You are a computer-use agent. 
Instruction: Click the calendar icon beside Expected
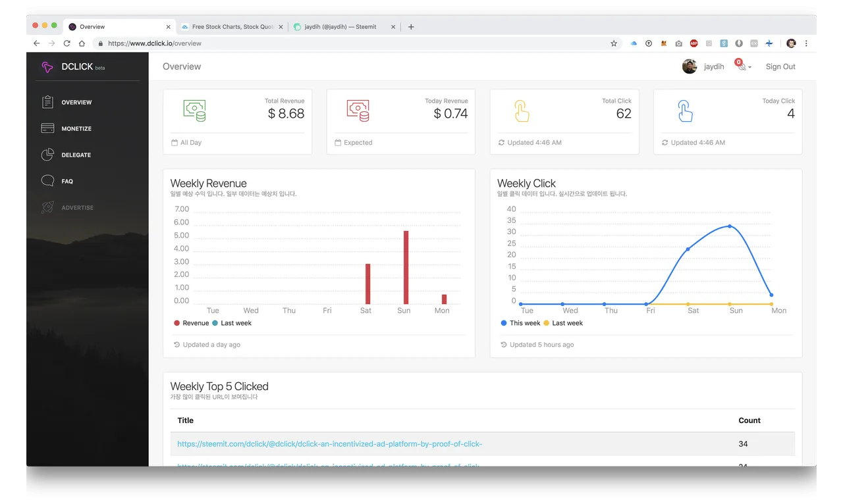[338, 142]
